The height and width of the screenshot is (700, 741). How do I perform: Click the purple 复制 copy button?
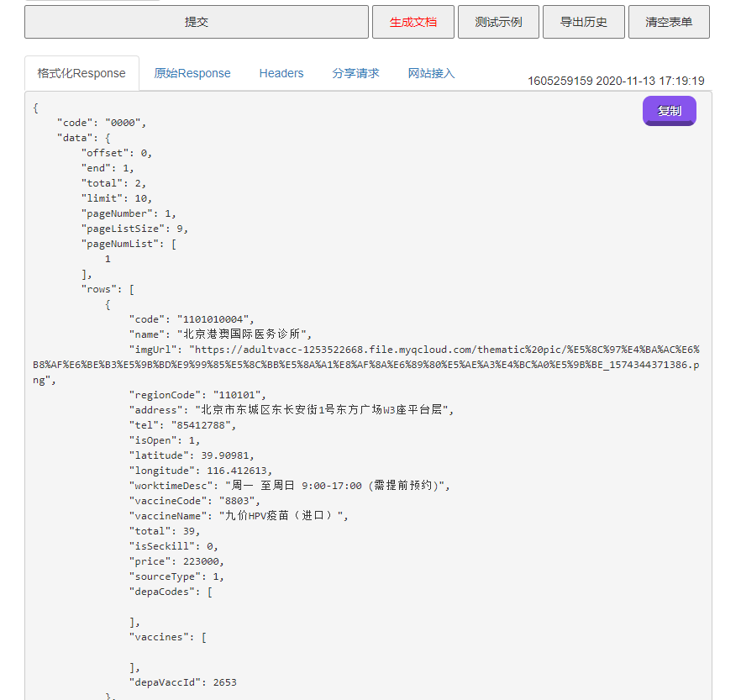point(669,110)
